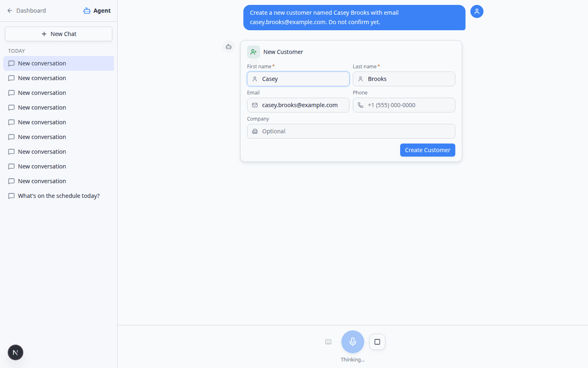This screenshot has width=588, height=368.
Task: Click the TODAY section label
Action: 16,51
